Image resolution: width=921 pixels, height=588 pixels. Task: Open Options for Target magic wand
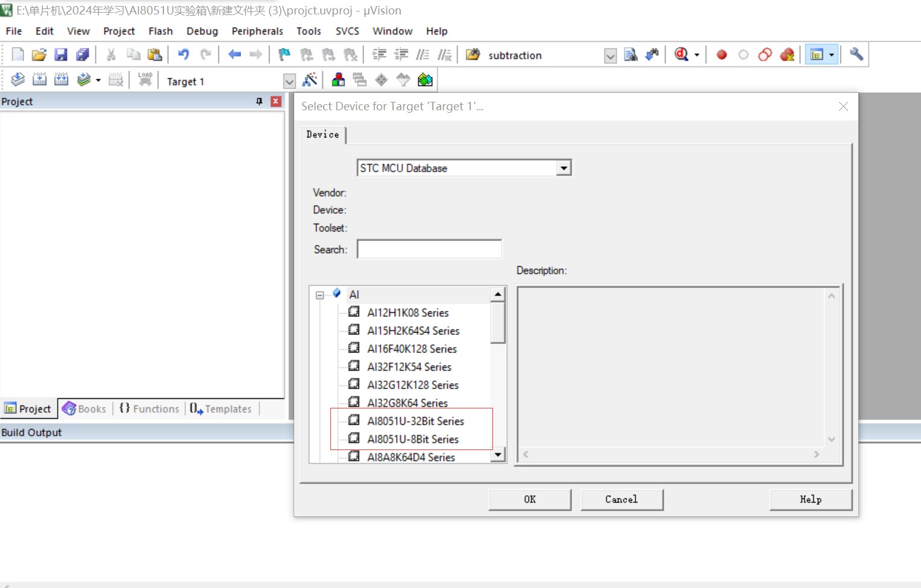tap(310, 80)
